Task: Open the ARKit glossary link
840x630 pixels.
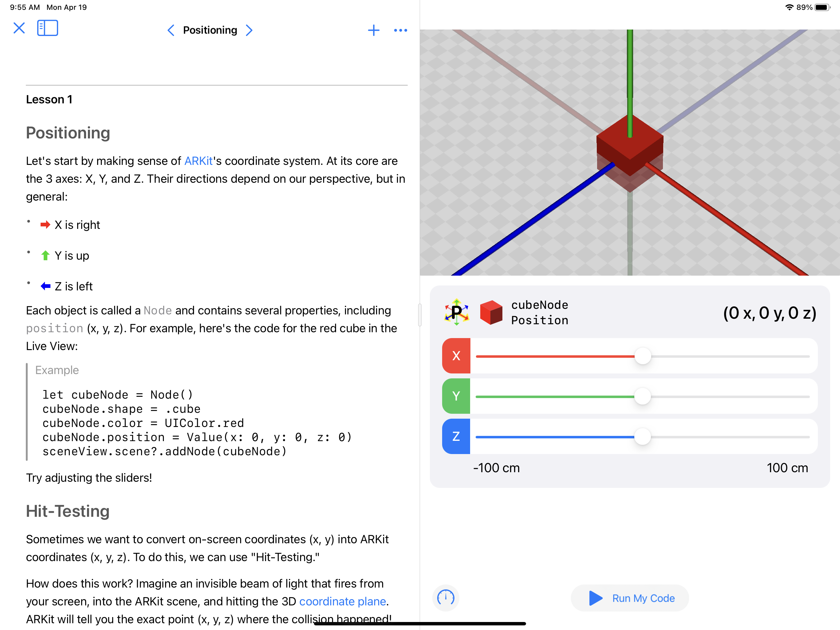Action: 198,161
